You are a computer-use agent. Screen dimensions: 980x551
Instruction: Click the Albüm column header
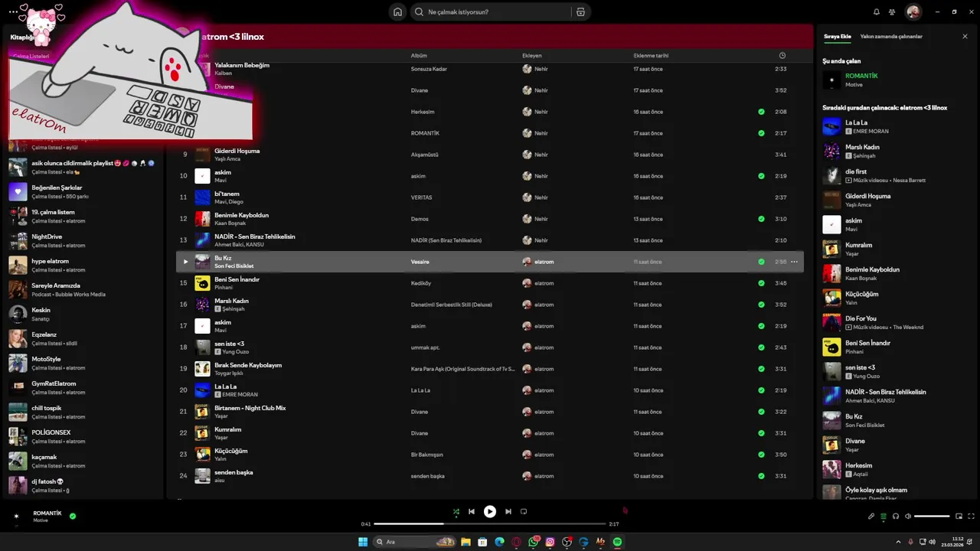click(419, 56)
